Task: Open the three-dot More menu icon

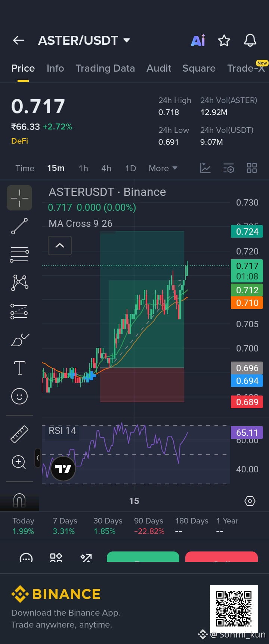Action: 26,557
